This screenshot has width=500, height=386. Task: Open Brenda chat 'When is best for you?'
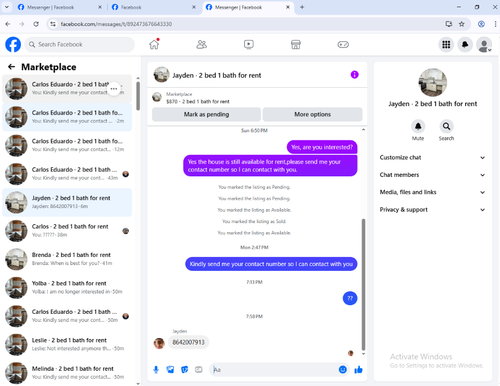[x=67, y=259]
